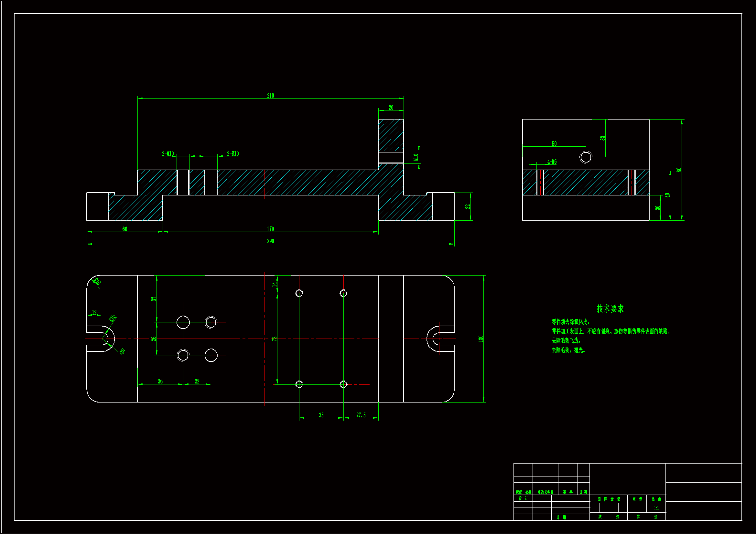756x534 pixels.
Task: Select the 80 height dimension text
Action: tap(679, 170)
